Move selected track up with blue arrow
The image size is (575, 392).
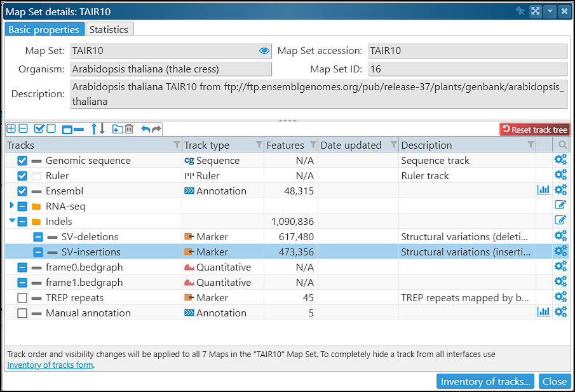(94, 129)
